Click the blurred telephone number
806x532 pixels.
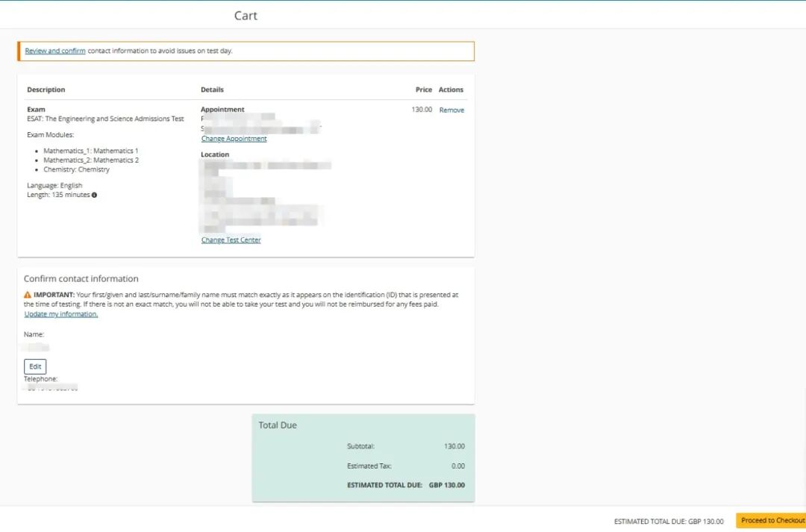[x=51, y=387]
